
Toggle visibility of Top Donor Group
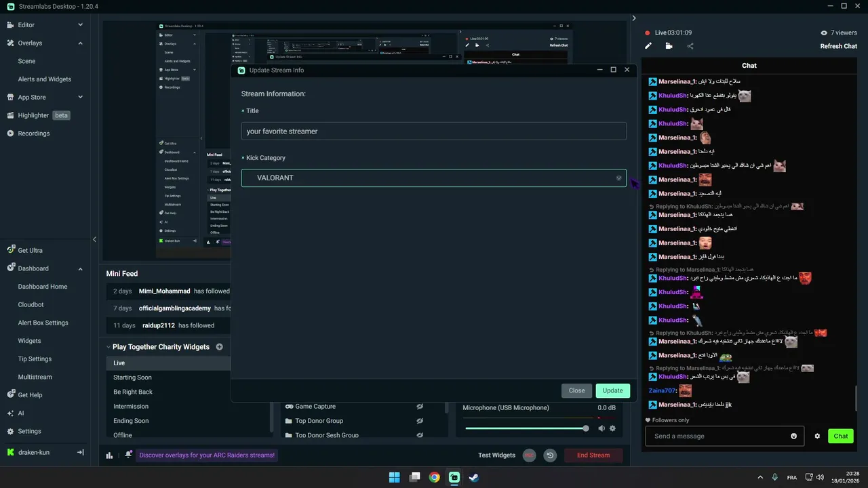(420, 421)
